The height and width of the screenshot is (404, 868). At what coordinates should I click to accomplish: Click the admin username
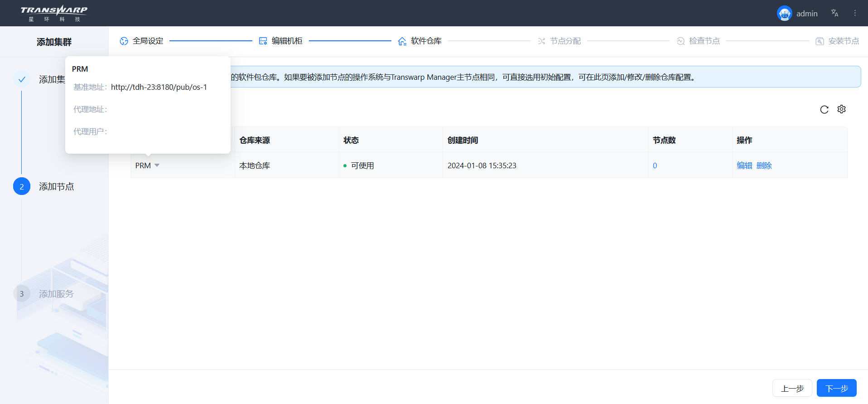point(807,14)
